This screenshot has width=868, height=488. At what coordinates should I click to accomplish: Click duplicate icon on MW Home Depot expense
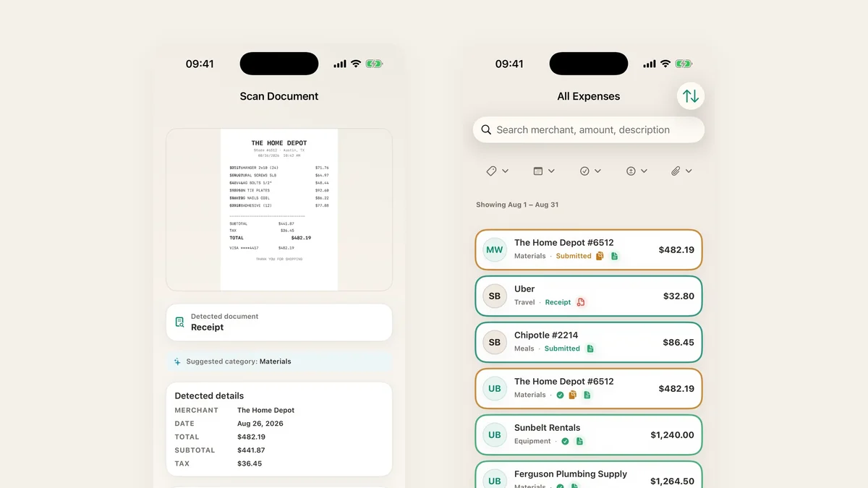pyautogui.click(x=600, y=256)
